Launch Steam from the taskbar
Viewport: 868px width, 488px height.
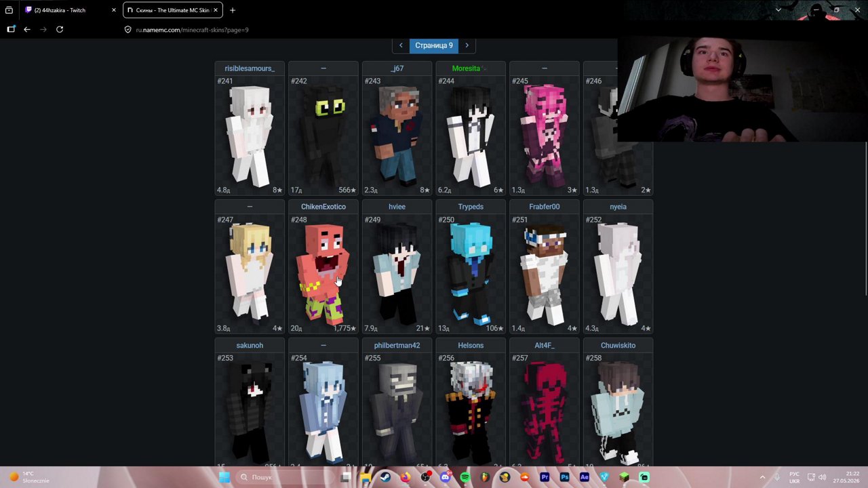385,477
